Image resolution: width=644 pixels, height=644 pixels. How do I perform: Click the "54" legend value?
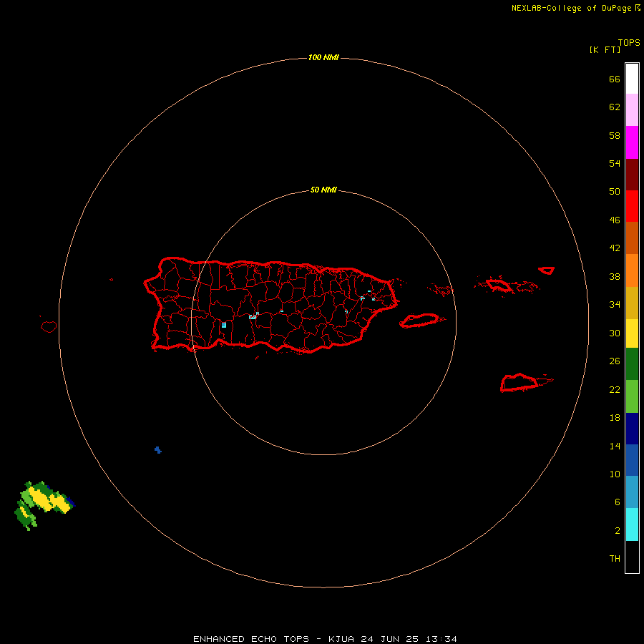pyautogui.click(x=615, y=163)
